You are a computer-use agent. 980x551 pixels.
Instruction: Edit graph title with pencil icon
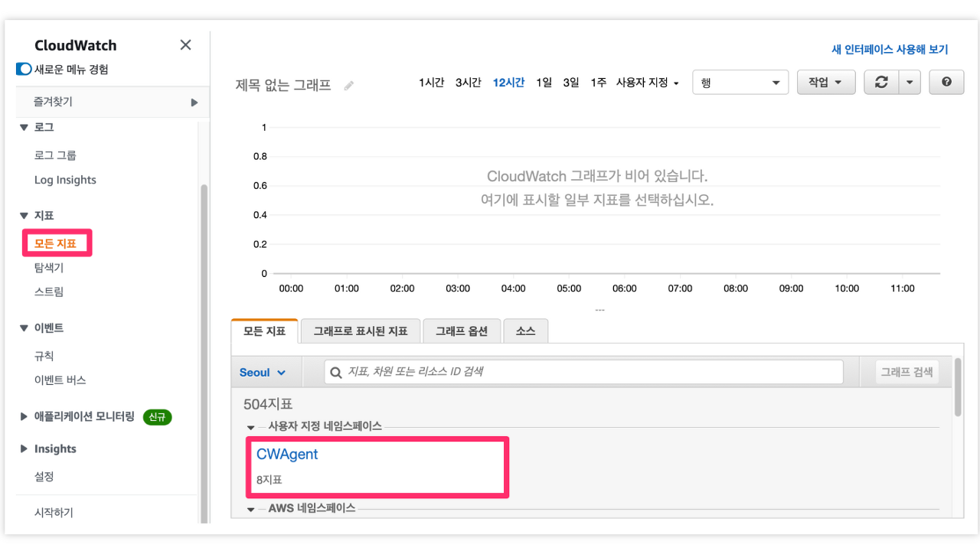[349, 86]
